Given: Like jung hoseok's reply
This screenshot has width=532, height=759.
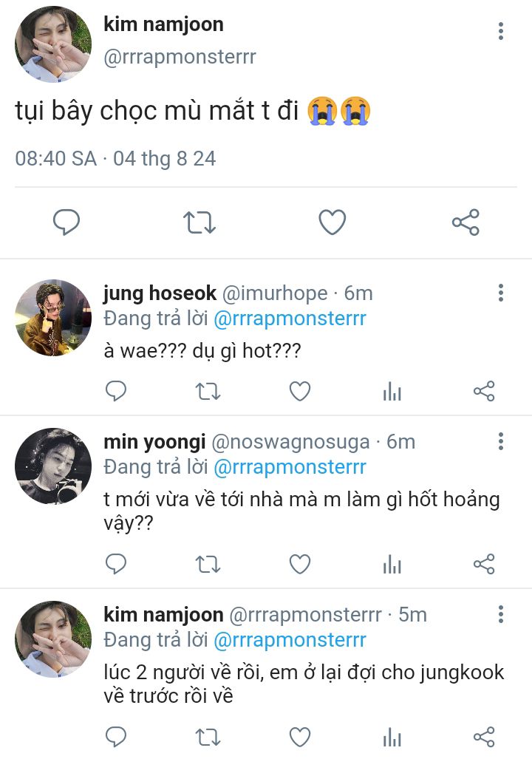Looking at the screenshot, I should coord(299,391).
